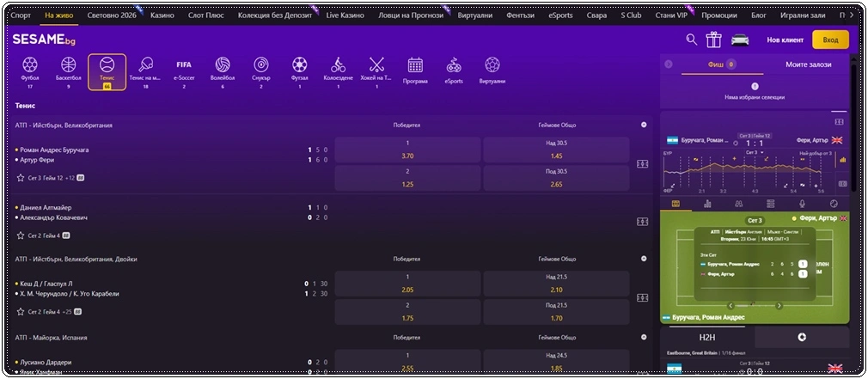Open the Снукър sport category
Screen dimensions: 868x379
(261, 71)
